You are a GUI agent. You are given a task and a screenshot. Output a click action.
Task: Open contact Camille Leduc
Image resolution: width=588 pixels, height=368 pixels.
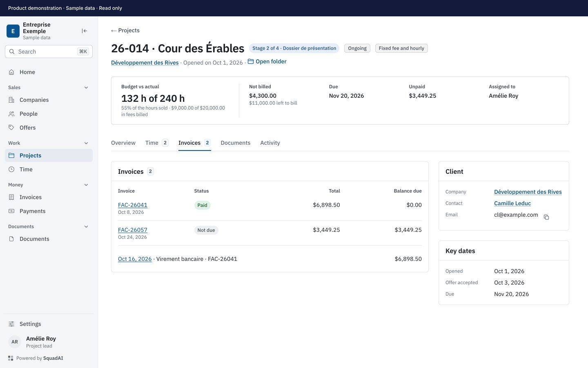pos(512,203)
